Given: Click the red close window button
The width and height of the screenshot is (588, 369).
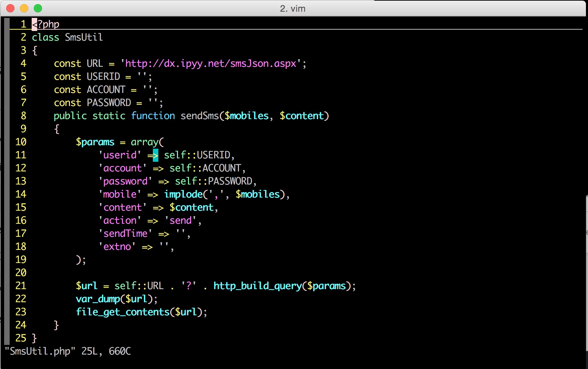Looking at the screenshot, I should [10, 8].
